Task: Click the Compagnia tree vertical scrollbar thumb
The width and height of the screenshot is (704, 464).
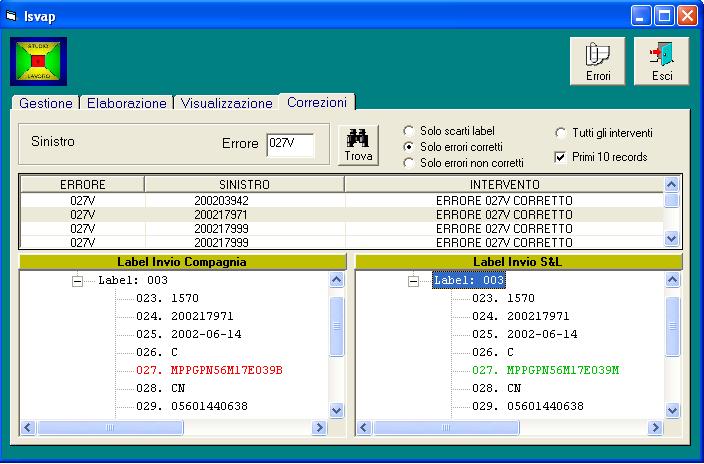Action: [x=337, y=327]
